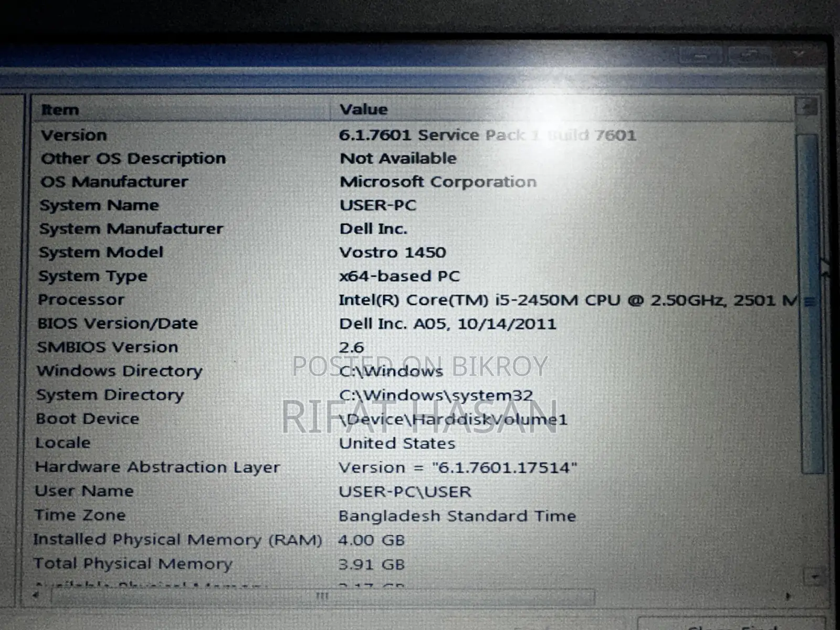
Task: Click the "3.91 GB" memory value
Action: point(371,564)
